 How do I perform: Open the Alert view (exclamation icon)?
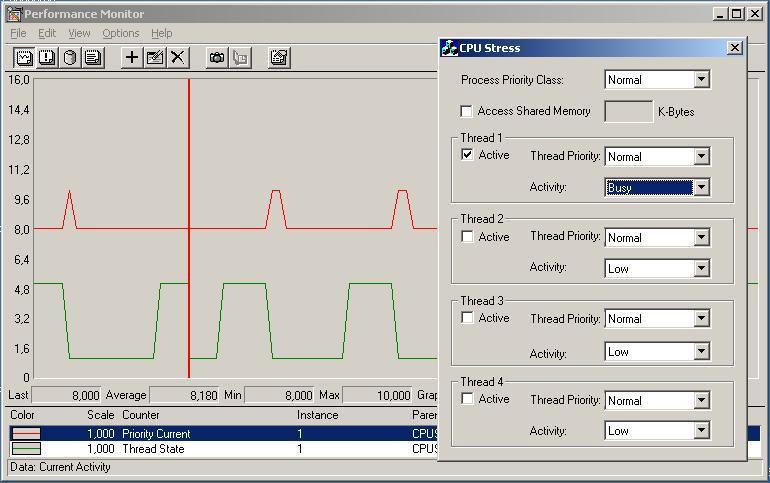coord(47,57)
